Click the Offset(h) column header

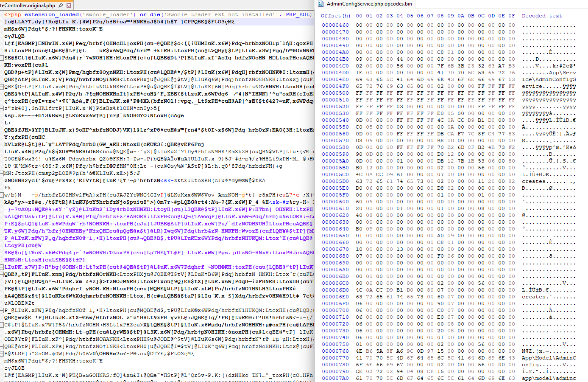[x=335, y=16]
